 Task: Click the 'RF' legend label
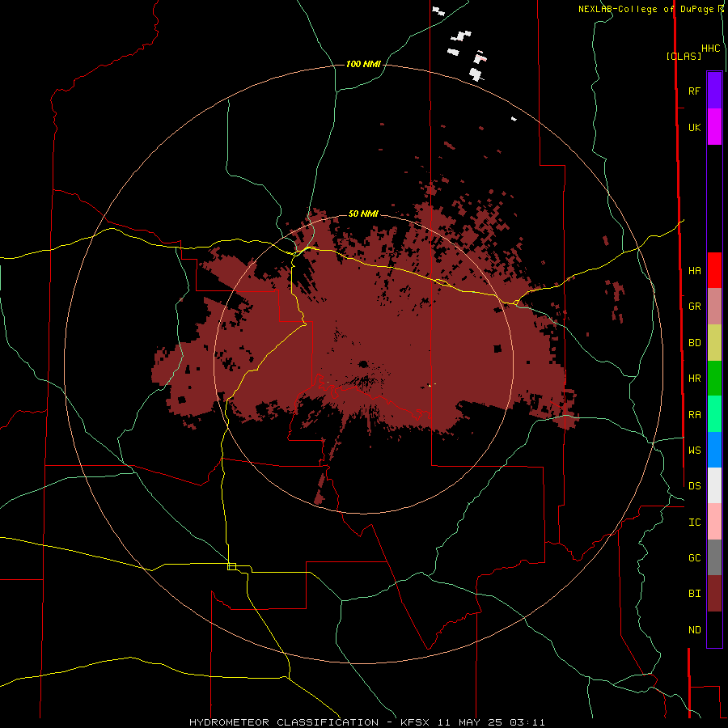694,91
